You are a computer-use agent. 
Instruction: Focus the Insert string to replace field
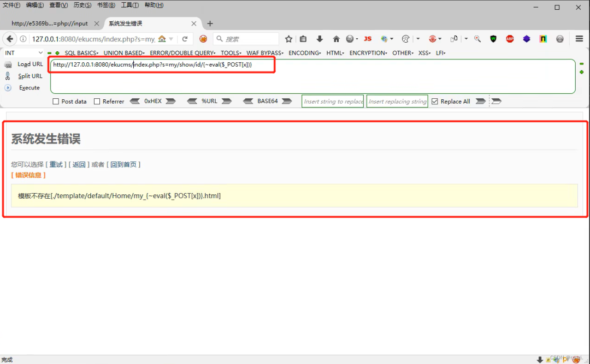click(x=333, y=101)
